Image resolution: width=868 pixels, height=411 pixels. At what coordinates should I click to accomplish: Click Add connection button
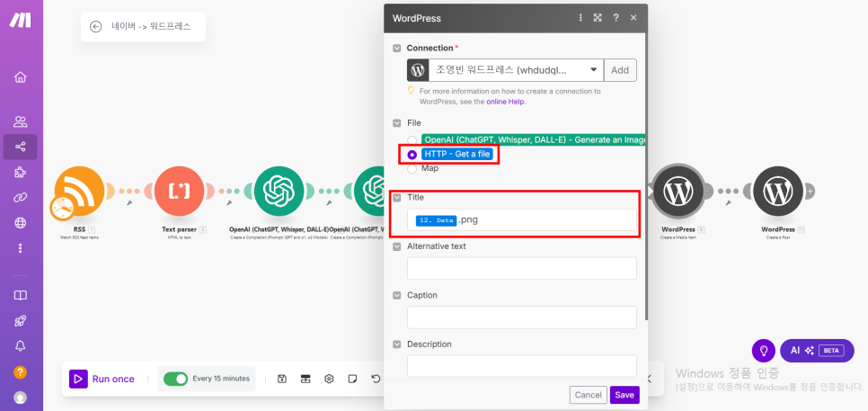620,70
